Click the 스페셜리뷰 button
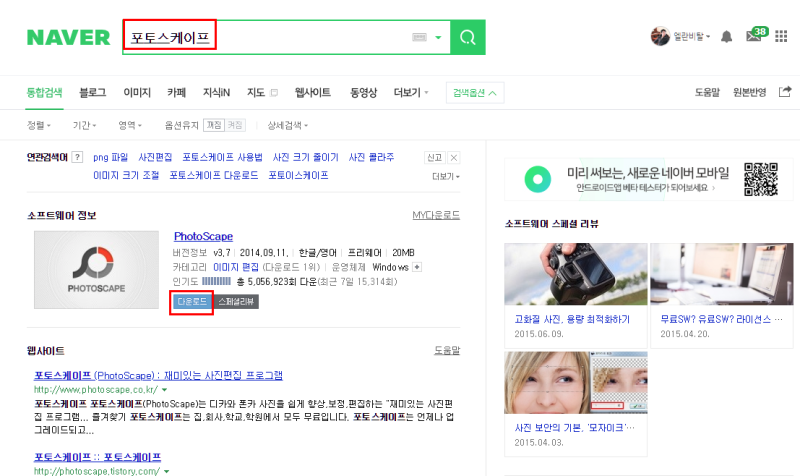The height and width of the screenshot is (476, 800). coord(236,302)
